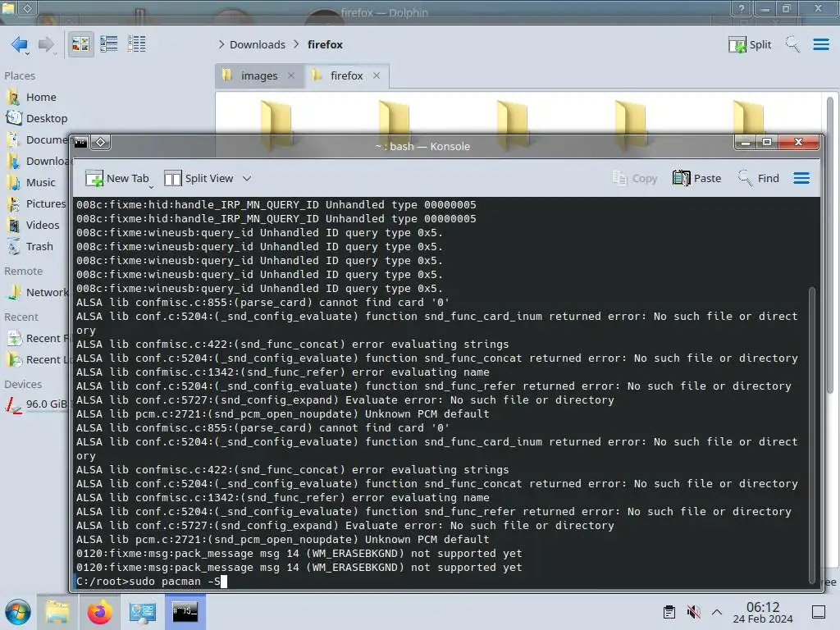The width and height of the screenshot is (840, 630).
Task: Open the New Tab dropdown arrow in Konsole
Action: tap(151, 187)
